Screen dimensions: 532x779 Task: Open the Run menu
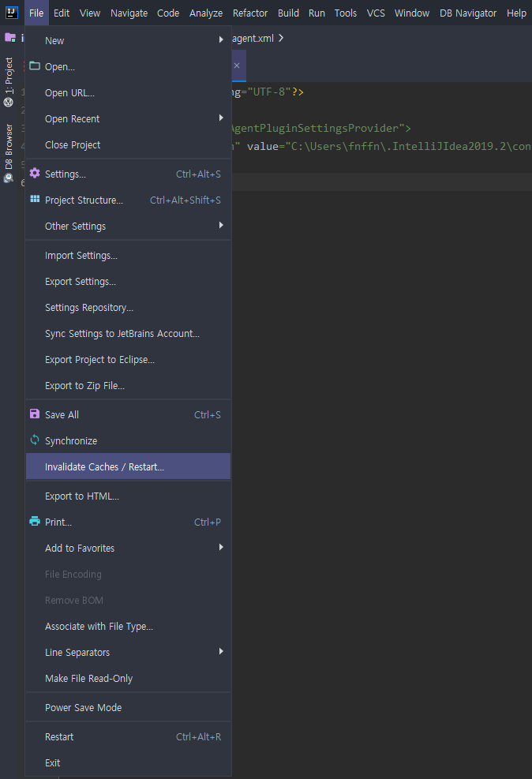(x=317, y=13)
